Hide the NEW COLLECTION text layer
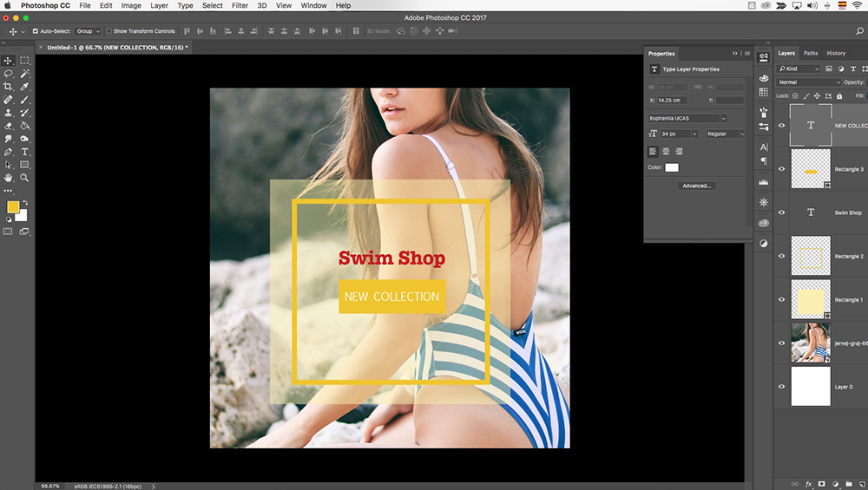The image size is (868, 490). (x=782, y=126)
